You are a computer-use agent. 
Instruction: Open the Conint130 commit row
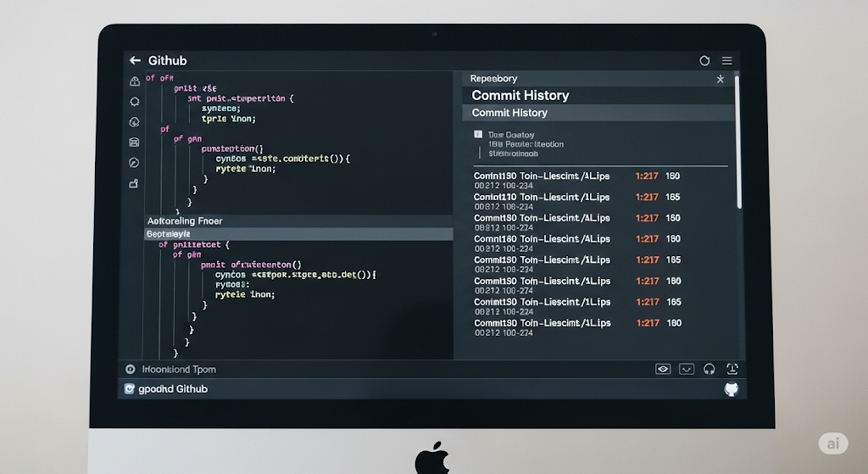tap(576, 181)
